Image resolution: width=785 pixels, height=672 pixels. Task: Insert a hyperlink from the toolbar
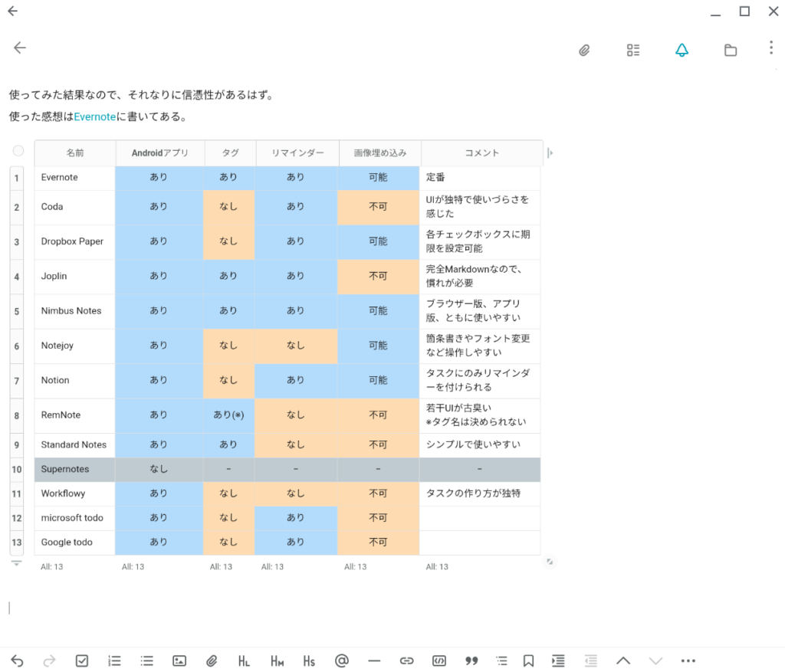(406, 661)
